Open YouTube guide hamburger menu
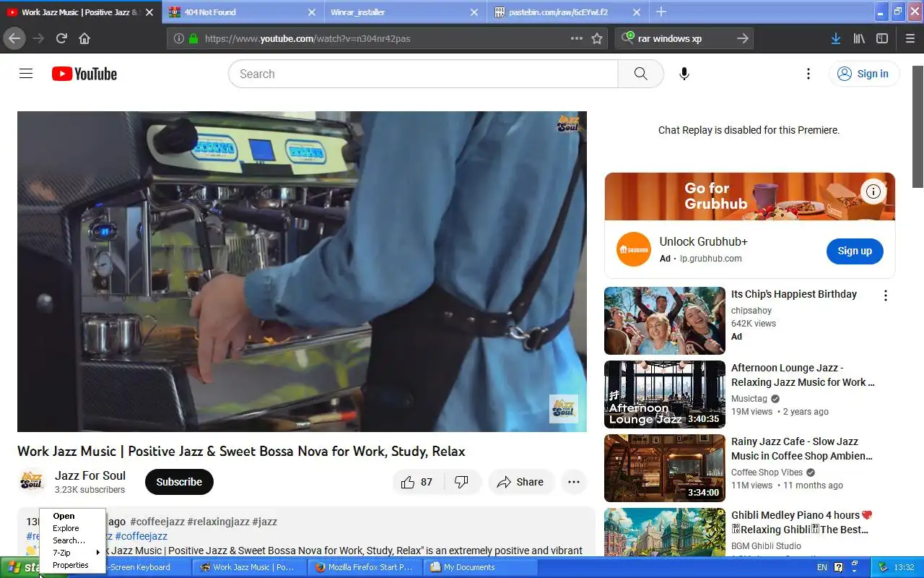The width and height of the screenshot is (924, 578). [x=26, y=74]
